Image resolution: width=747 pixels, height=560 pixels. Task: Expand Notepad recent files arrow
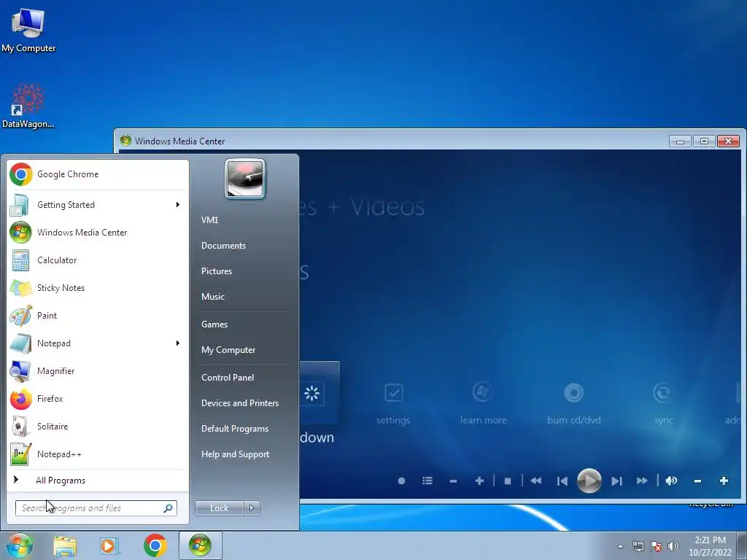[178, 343]
